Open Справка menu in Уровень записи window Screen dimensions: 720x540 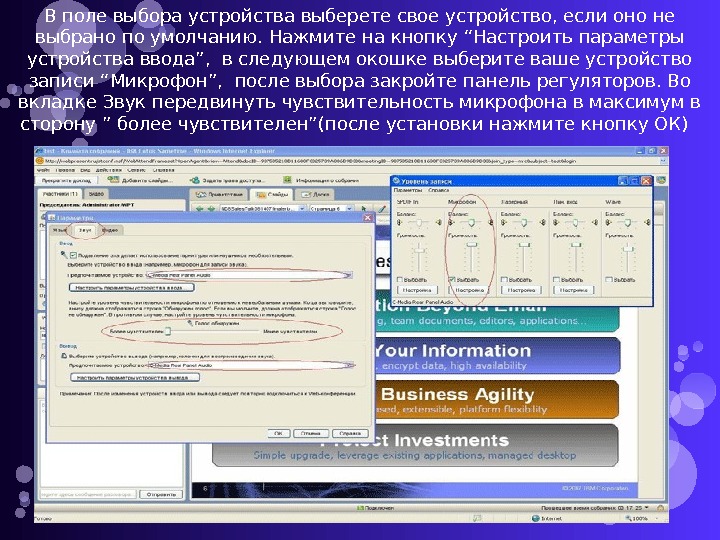click(439, 190)
